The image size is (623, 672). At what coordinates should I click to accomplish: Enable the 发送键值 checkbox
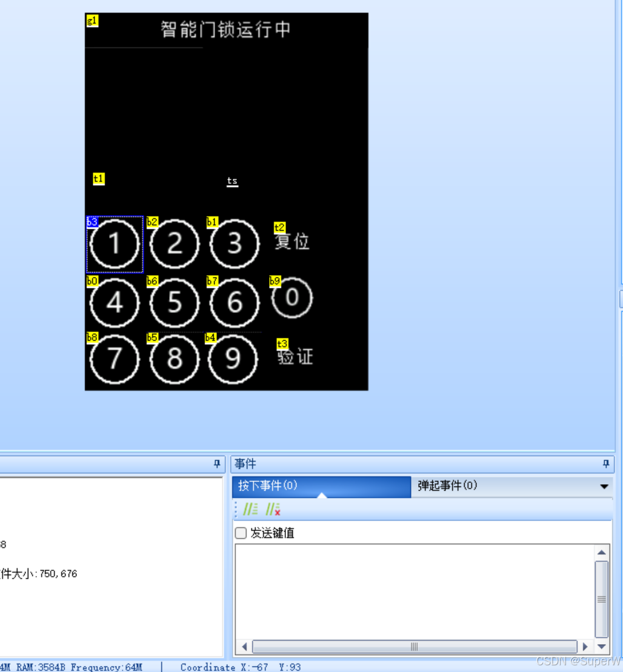[x=241, y=533]
